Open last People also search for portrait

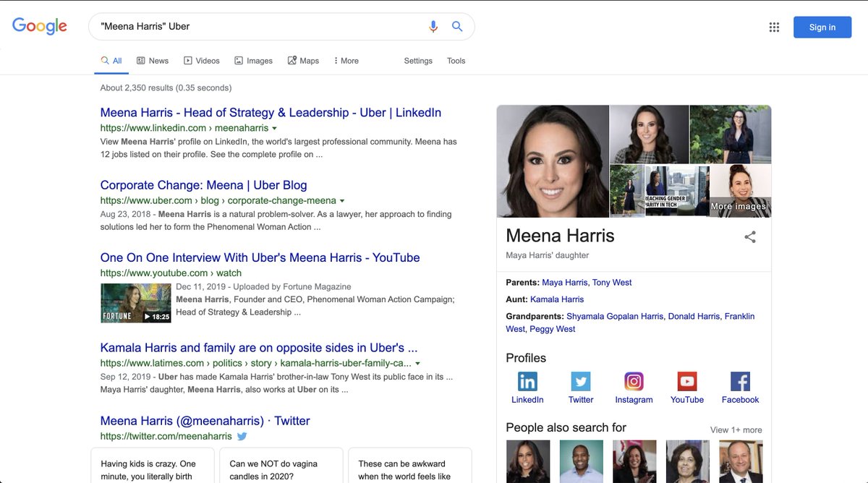(x=741, y=461)
